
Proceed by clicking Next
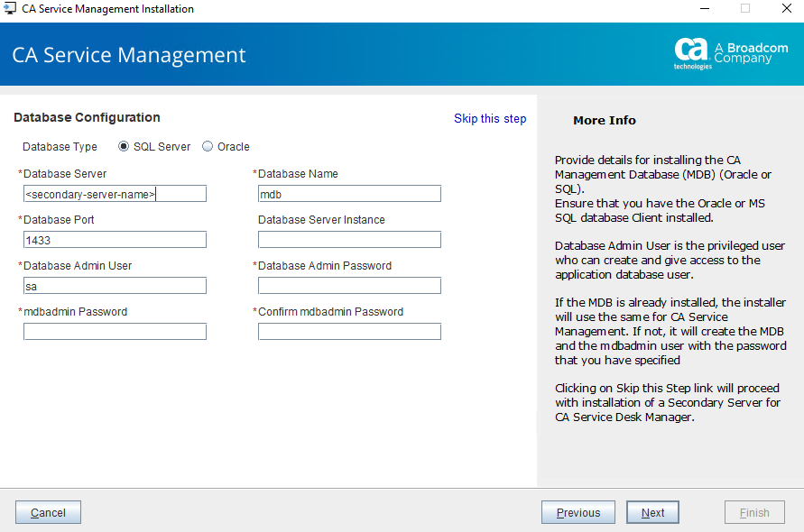click(x=652, y=512)
